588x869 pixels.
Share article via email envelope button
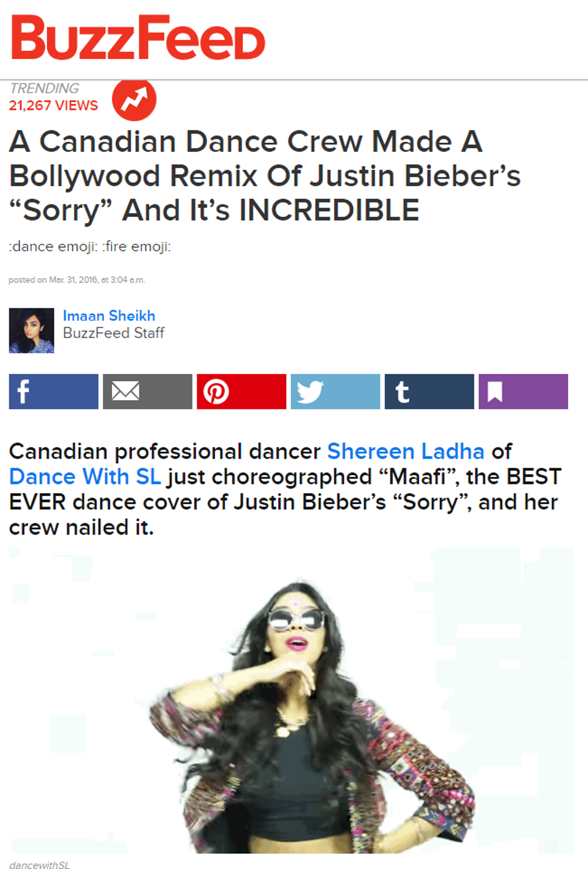[147, 391]
